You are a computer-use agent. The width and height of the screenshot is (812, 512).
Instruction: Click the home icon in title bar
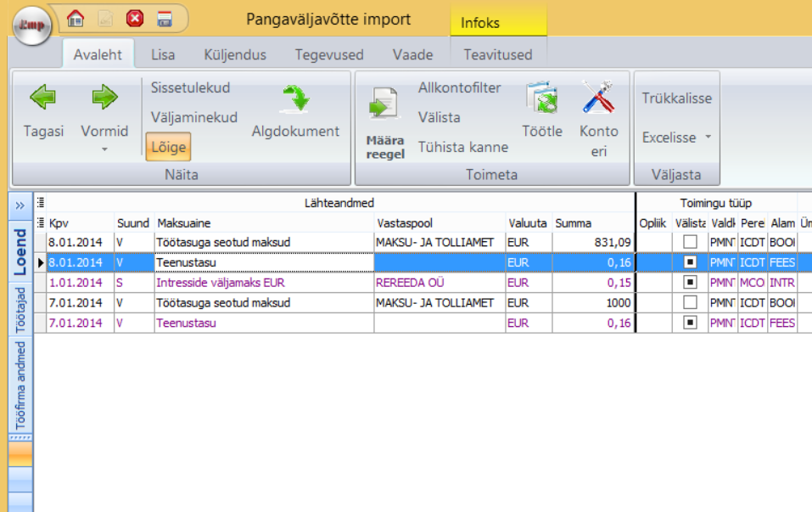[76, 19]
